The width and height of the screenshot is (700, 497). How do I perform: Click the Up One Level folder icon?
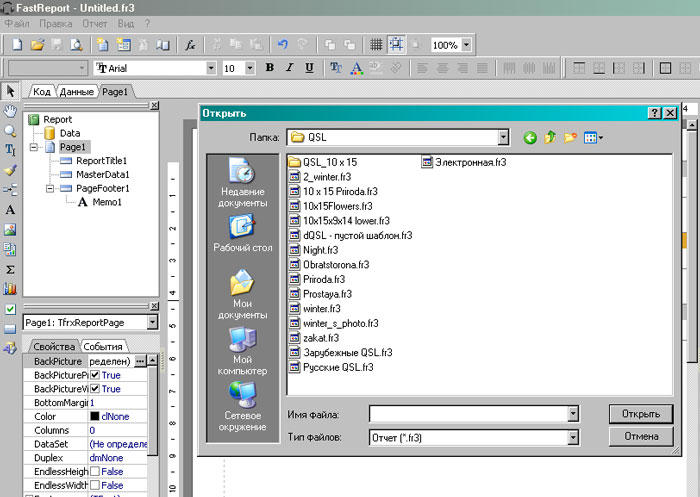[550, 137]
